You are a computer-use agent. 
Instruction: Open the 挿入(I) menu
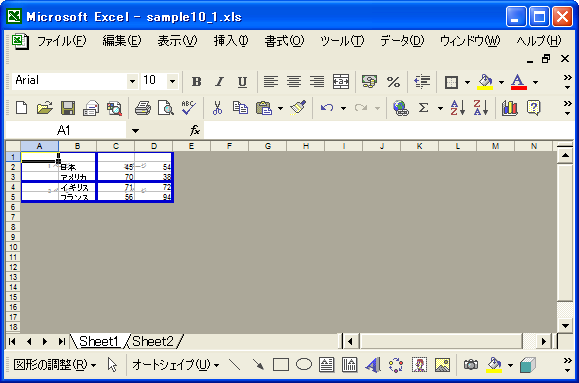pos(231,41)
